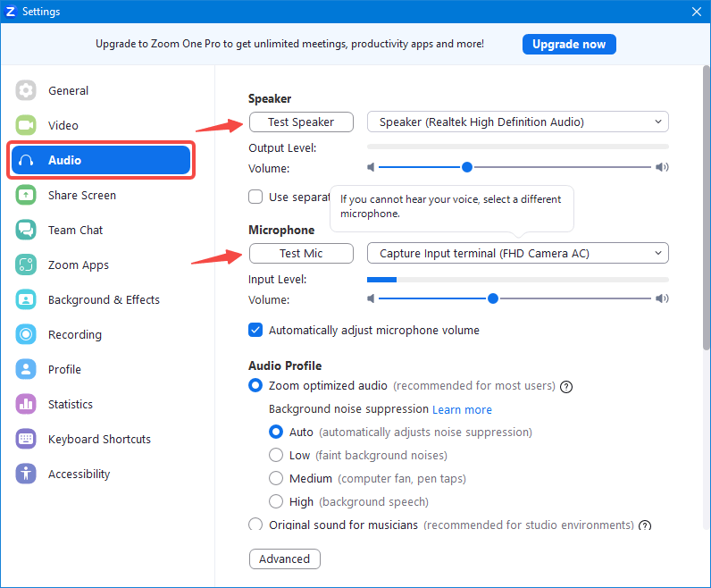Click the Accessibility person icon
The image size is (711, 588).
(x=26, y=474)
